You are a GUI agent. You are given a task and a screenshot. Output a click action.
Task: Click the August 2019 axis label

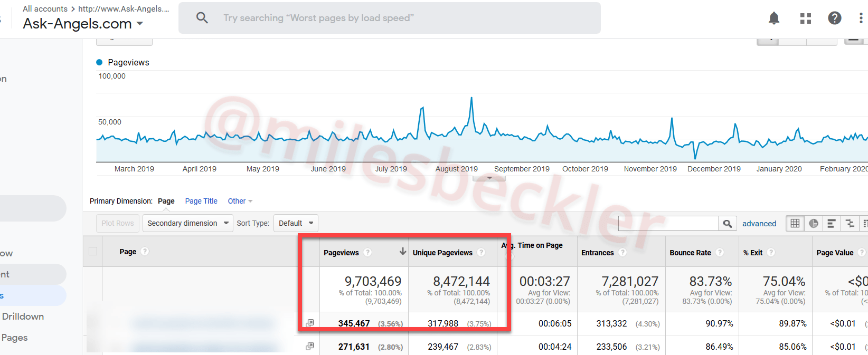(x=456, y=169)
